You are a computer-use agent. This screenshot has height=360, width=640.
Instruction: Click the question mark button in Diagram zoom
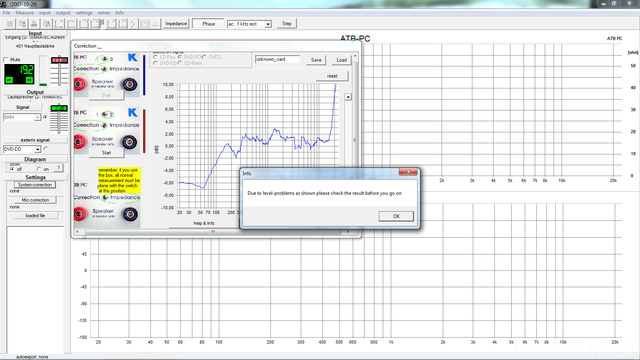tap(59, 168)
